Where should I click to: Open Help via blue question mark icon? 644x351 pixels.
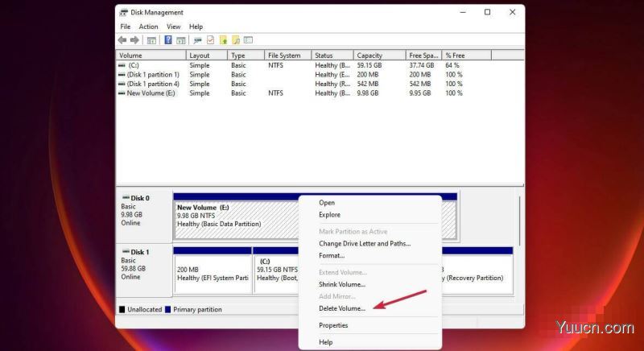pyautogui.click(x=168, y=39)
